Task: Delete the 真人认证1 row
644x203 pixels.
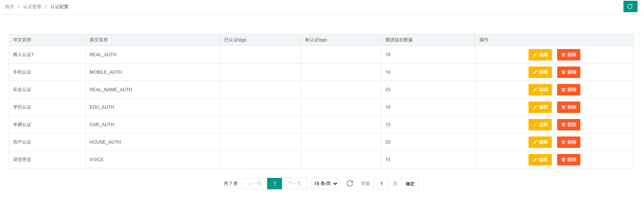Action: point(568,55)
